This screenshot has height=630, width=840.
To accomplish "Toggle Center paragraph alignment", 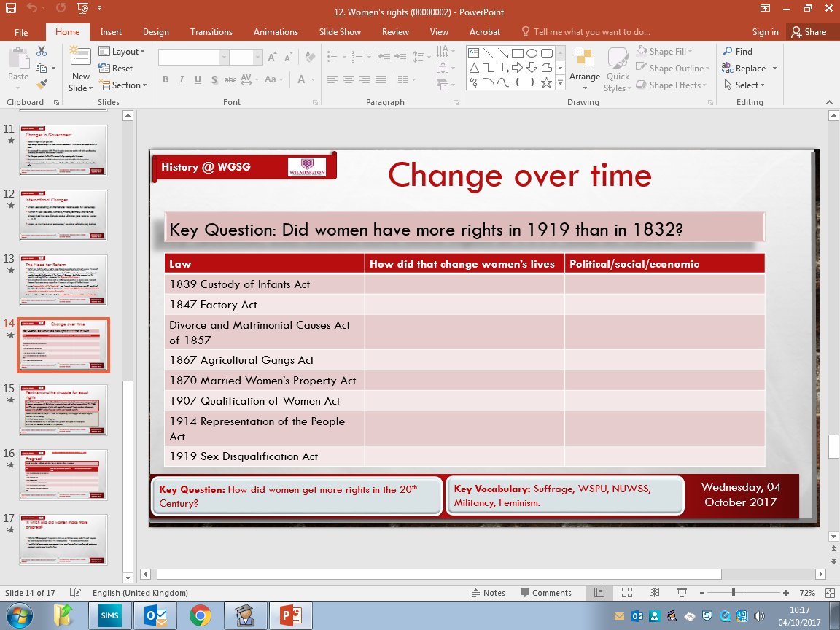I will pyautogui.click(x=349, y=79).
